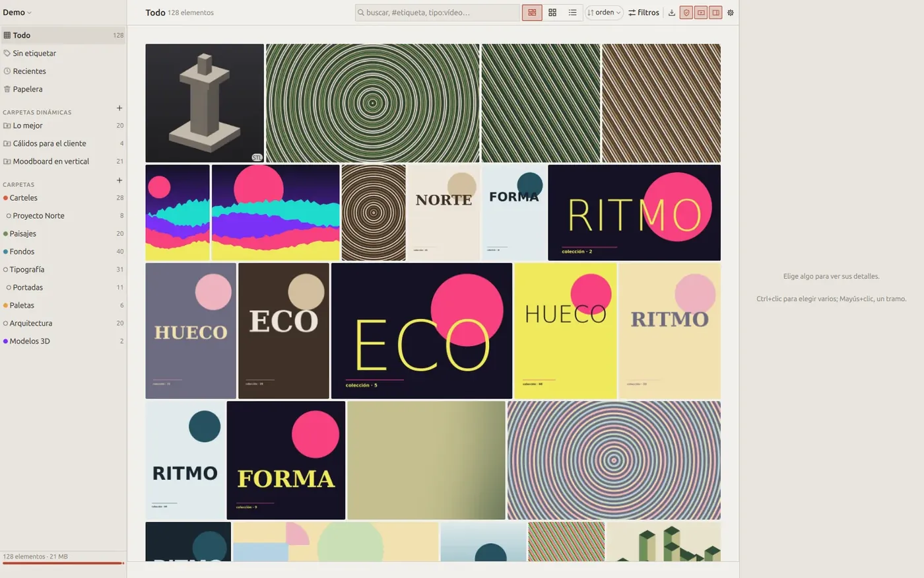924x578 pixels.
Task: Open the Lo mejor dynamic folder
Action: [x=63, y=126]
